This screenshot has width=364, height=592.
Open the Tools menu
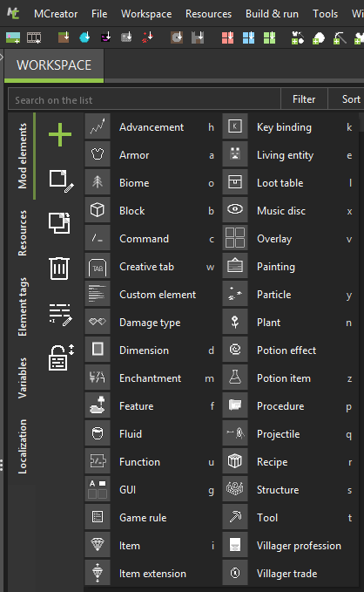(325, 14)
